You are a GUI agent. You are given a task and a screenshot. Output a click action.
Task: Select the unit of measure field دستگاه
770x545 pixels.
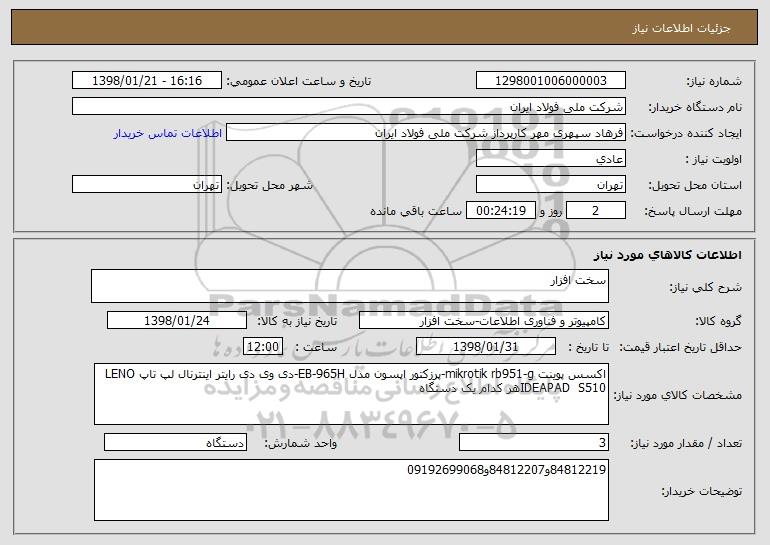click(175, 443)
